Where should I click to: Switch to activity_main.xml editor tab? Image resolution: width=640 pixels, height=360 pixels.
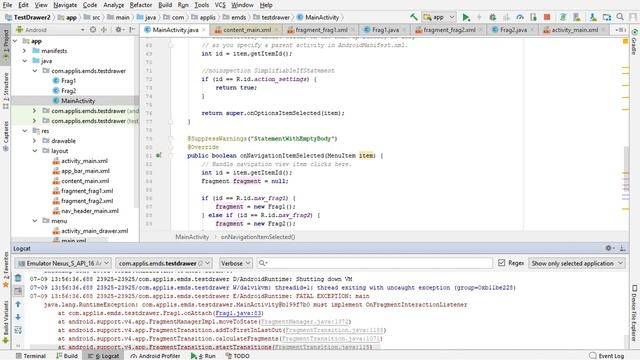574,30
